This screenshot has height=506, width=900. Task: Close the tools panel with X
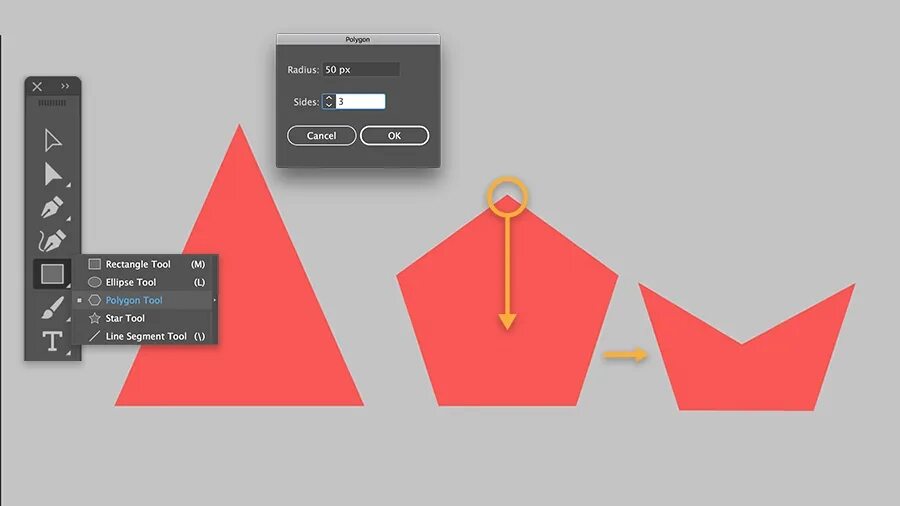(37, 87)
